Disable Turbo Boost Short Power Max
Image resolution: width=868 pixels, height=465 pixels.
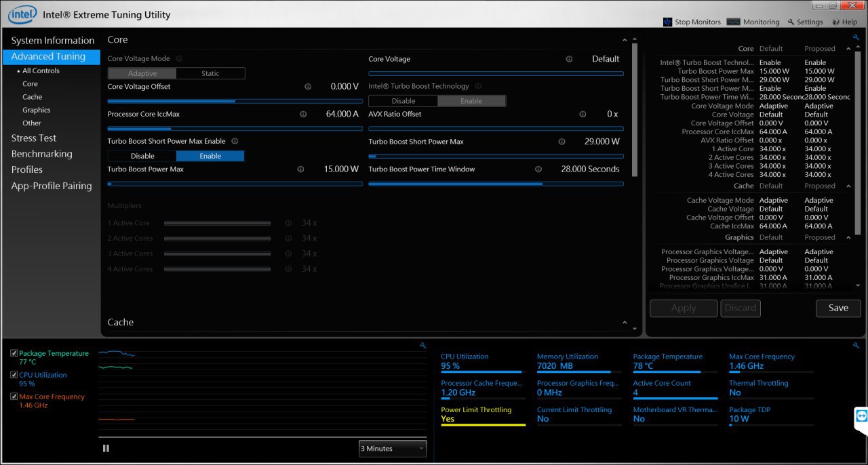(x=142, y=156)
